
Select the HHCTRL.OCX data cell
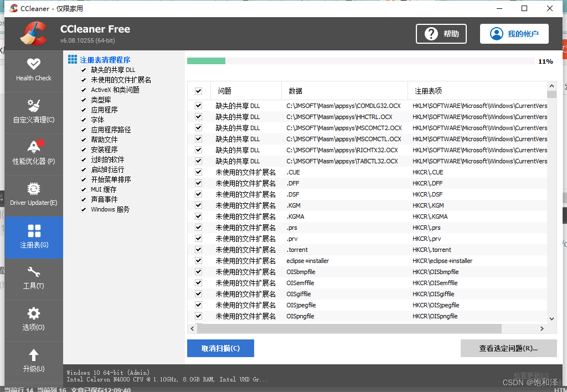pyautogui.click(x=339, y=117)
